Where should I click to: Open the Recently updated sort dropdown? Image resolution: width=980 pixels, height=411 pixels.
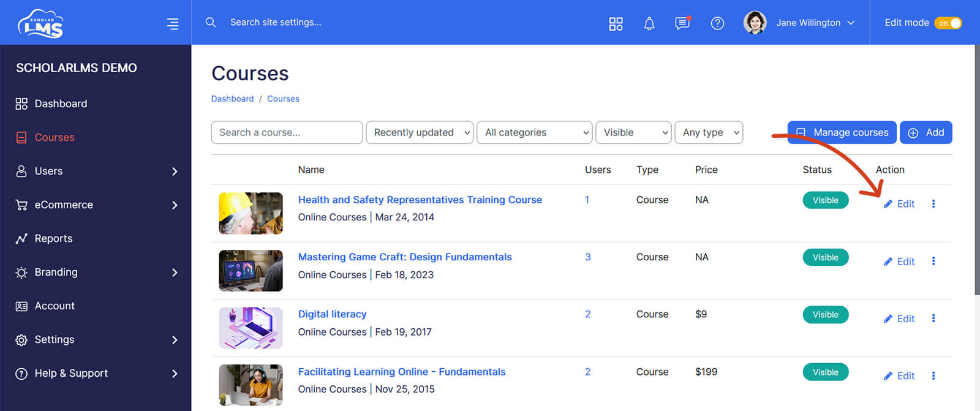(x=420, y=132)
